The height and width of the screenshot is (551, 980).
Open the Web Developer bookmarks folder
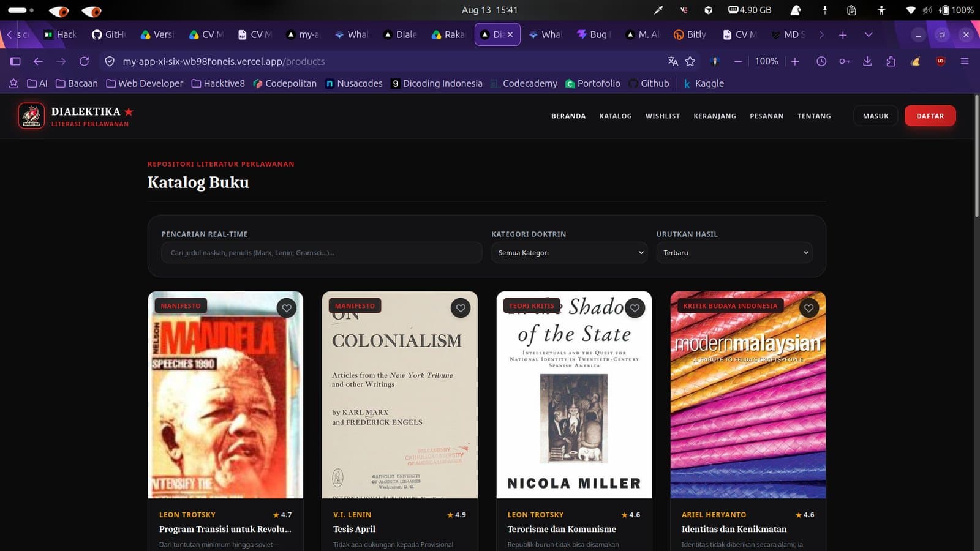coord(145,83)
